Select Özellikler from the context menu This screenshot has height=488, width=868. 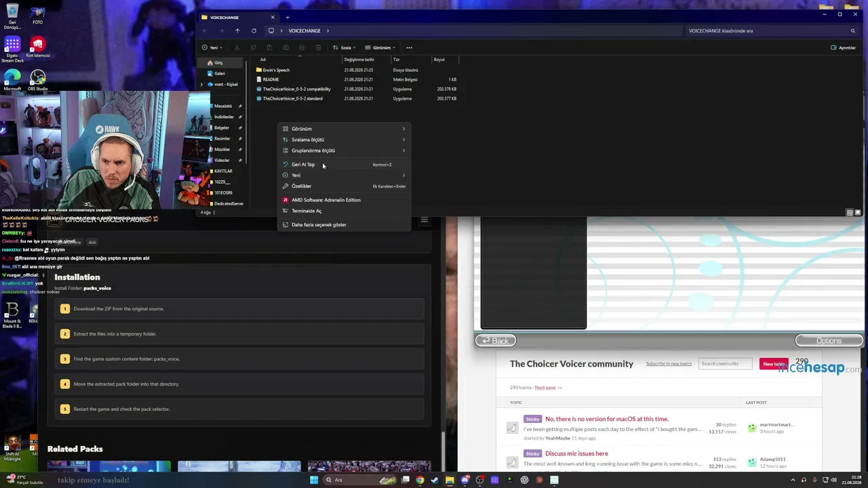(345, 186)
